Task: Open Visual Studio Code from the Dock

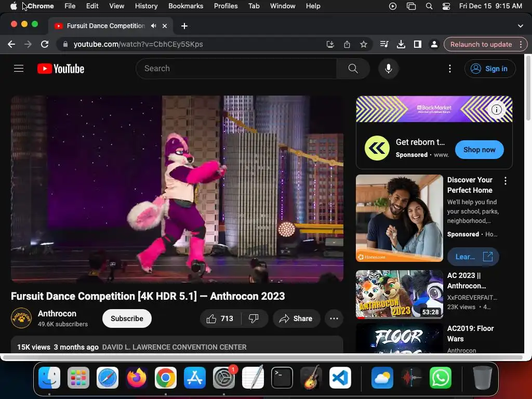Action: [x=340, y=378]
